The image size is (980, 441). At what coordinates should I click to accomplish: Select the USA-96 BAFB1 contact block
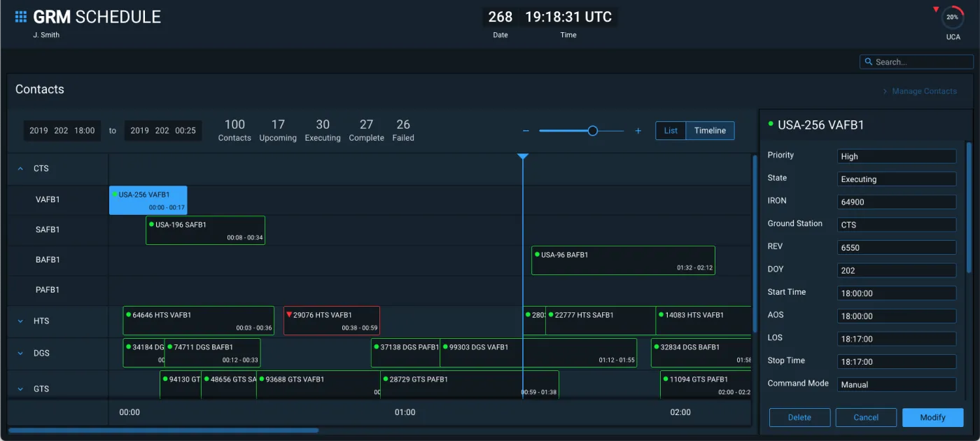(x=622, y=260)
